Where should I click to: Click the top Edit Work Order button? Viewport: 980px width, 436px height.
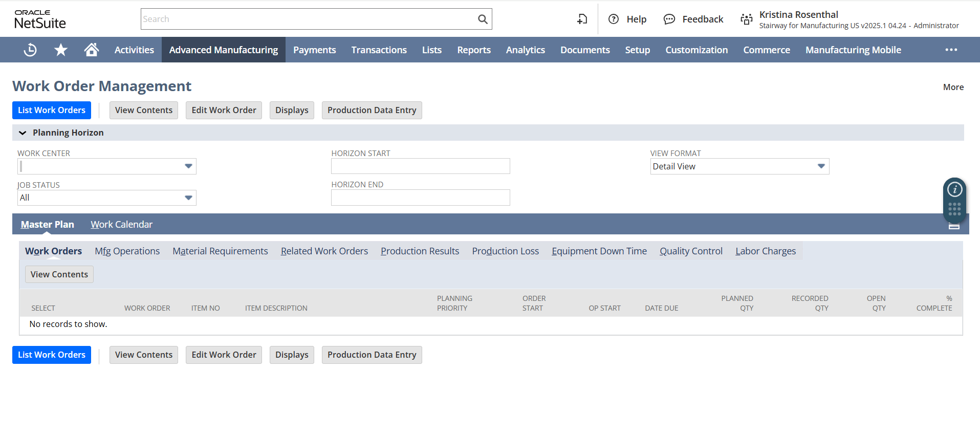(224, 110)
